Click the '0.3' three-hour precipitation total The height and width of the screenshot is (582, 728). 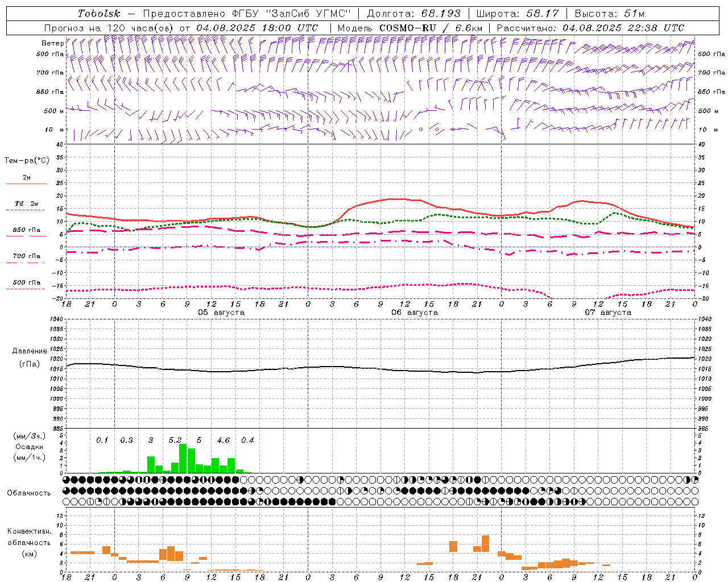click(x=127, y=440)
